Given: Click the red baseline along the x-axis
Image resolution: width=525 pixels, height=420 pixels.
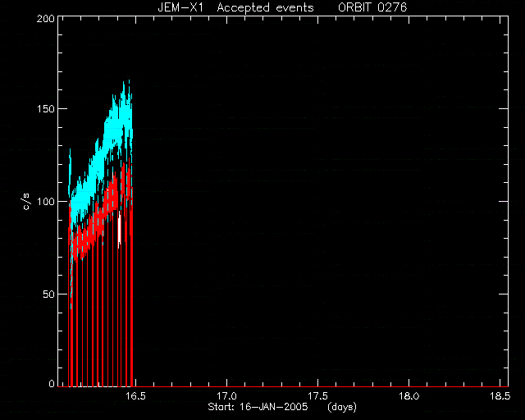Looking at the screenshot, I should coord(283,386).
